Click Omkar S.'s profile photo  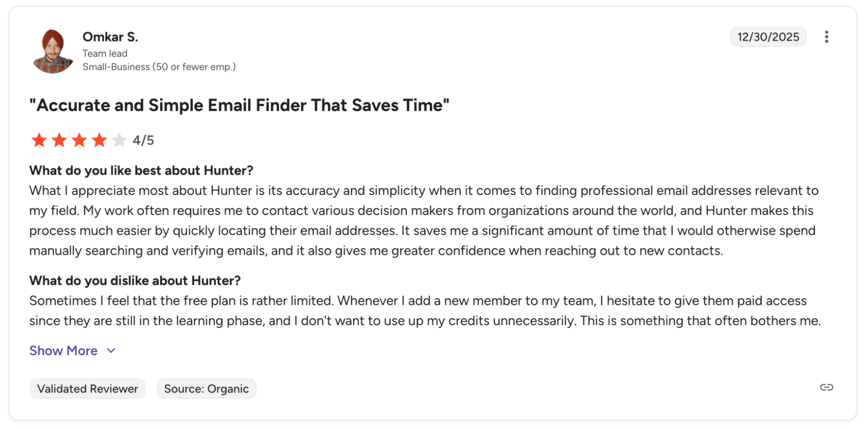point(53,51)
